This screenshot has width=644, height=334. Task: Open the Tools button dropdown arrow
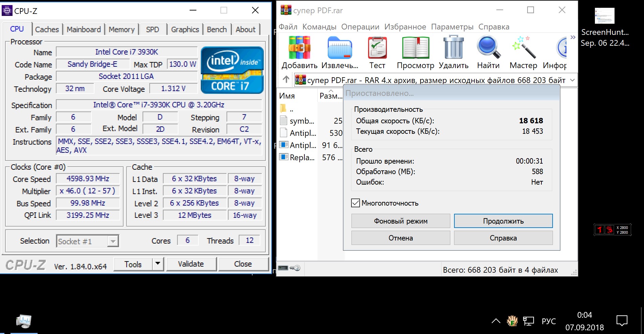tap(158, 264)
